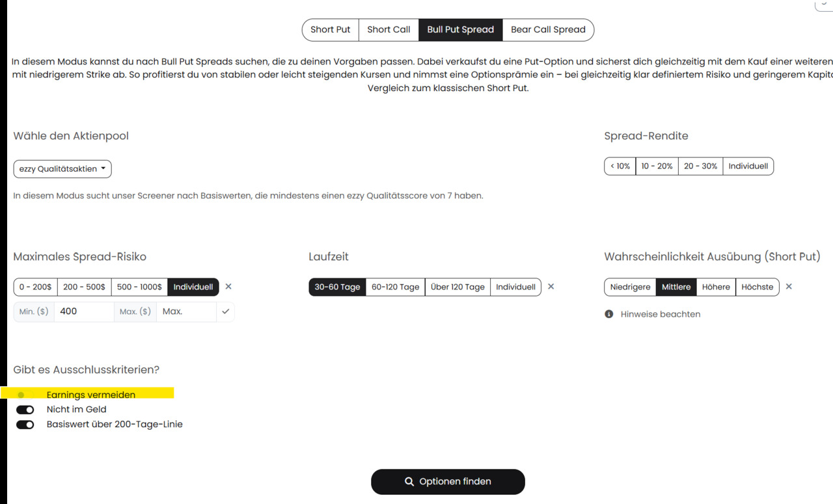Disable the Basiswert über 200-Tage-Linie switch
Image resolution: width=833 pixels, height=504 pixels.
click(25, 425)
